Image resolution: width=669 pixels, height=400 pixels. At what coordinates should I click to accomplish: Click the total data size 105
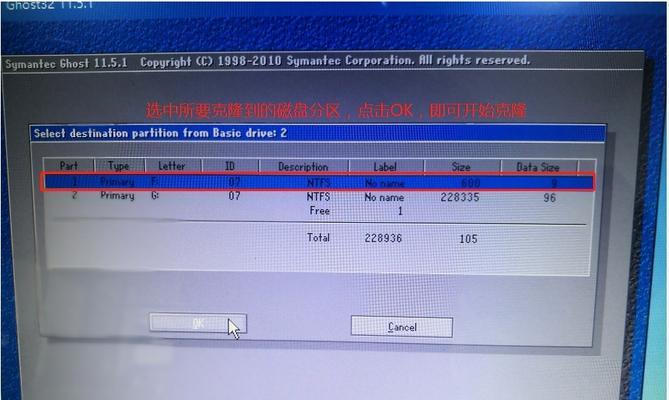coord(468,239)
